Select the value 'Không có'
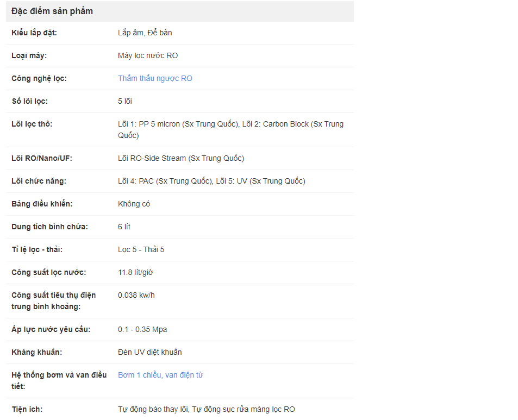The height and width of the screenshot is (420, 518). (x=134, y=204)
